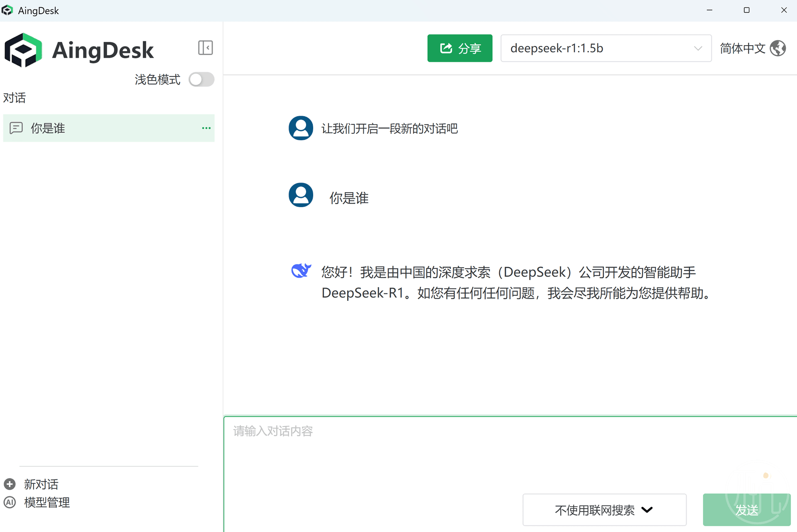Click the 对话 section heading
The image size is (797, 532).
coord(15,98)
